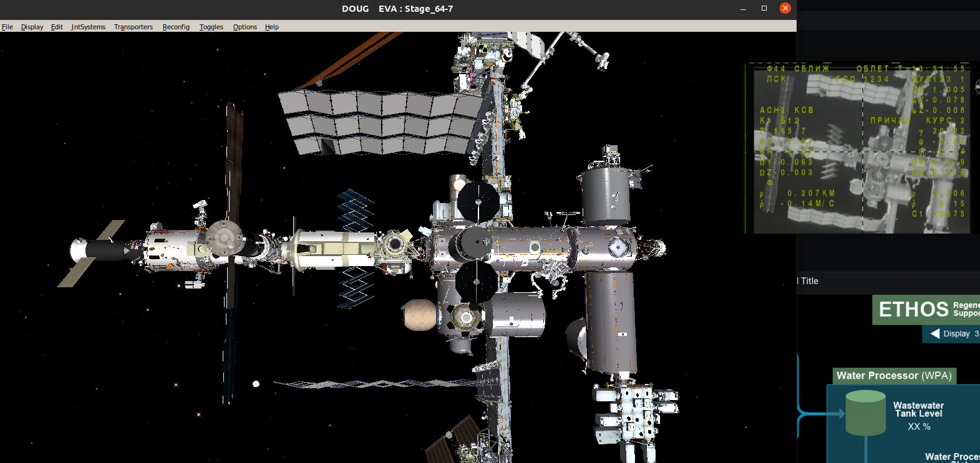Click the large gray radiator panel array
The height and width of the screenshot is (463, 980).
(381, 122)
